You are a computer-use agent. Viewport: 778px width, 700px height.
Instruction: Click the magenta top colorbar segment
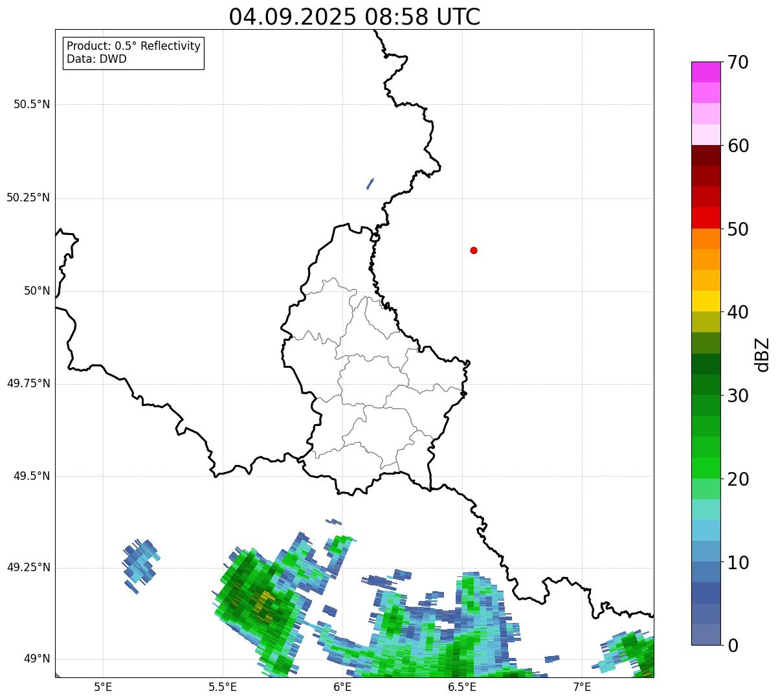(706, 72)
